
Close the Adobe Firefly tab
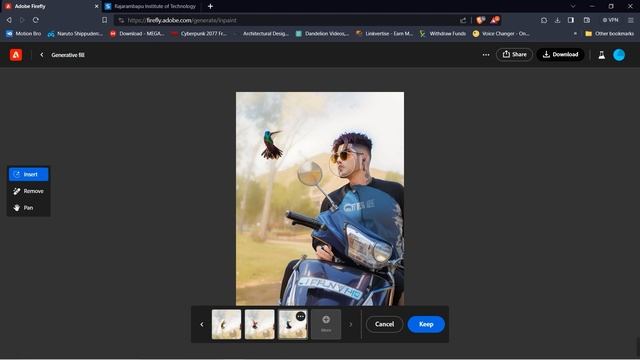coord(96,6)
